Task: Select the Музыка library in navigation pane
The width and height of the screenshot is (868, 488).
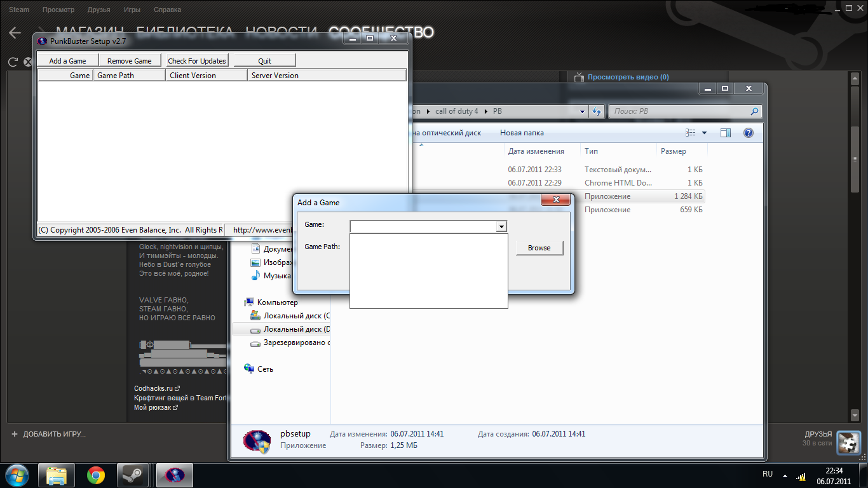Action: pos(271,276)
